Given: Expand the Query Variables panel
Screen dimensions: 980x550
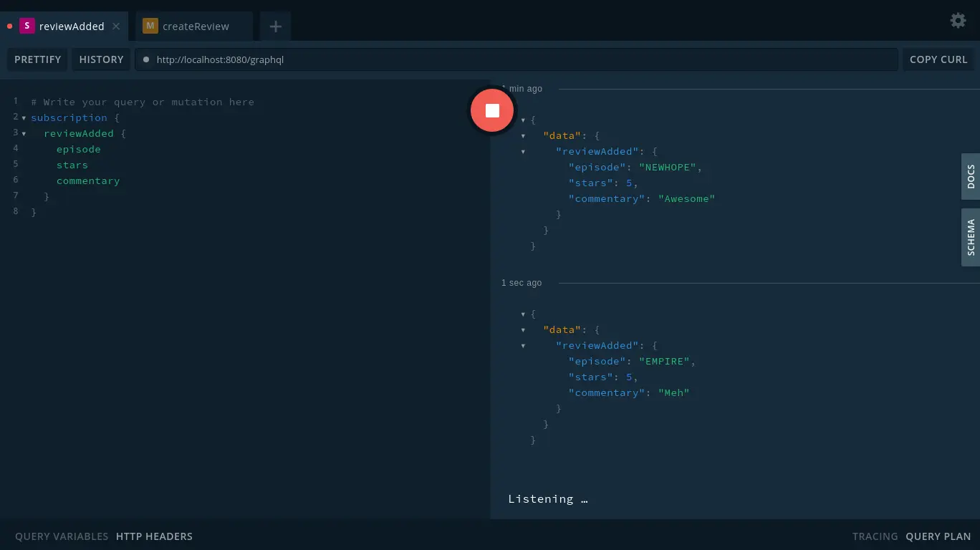Looking at the screenshot, I should (x=62, y=536).
